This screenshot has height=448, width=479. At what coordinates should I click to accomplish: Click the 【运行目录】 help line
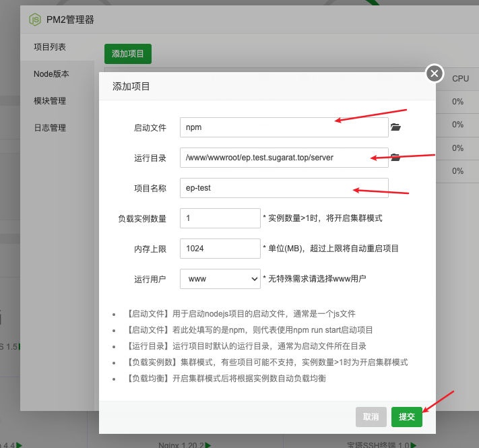point(246,346)
